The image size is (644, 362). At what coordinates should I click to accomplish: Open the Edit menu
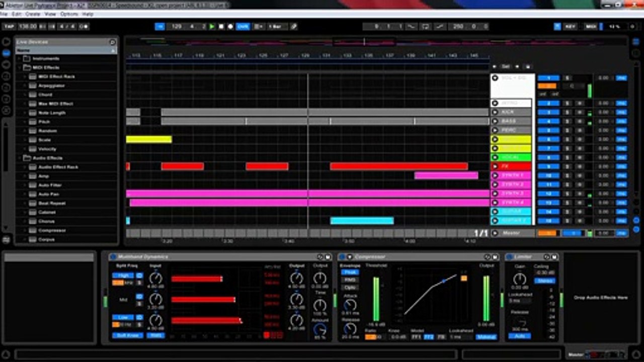pyautogui.click(x=16, y=14)
